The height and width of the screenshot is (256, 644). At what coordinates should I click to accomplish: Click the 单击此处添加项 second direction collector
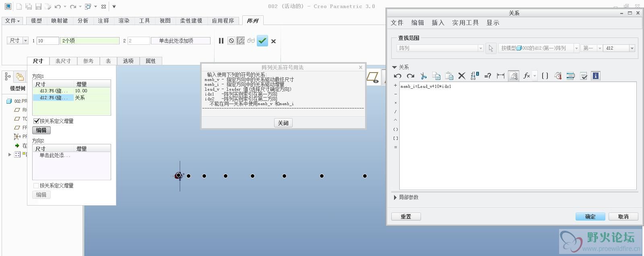pyautogui.click(x=181, y=41)
